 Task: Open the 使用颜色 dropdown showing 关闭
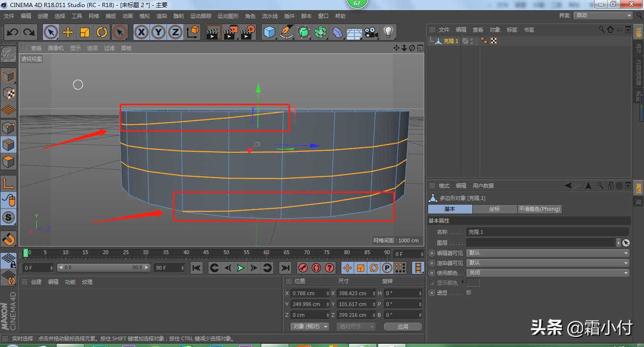547,273
